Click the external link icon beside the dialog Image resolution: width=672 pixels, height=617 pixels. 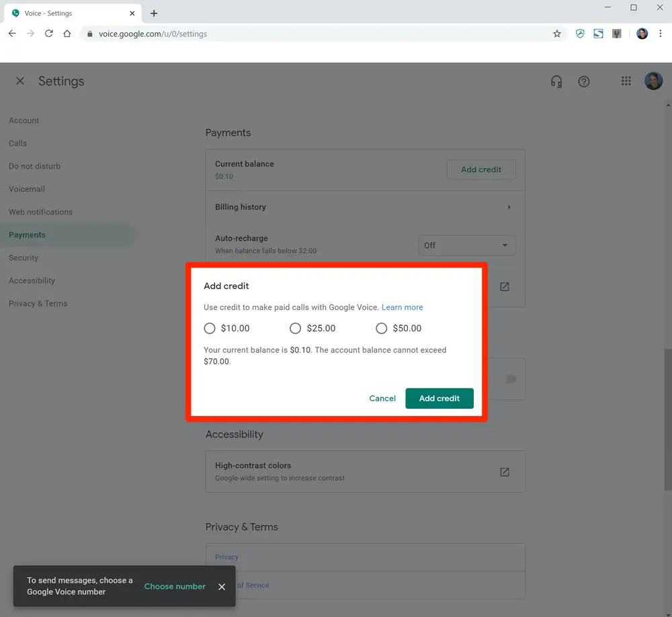[505, 286]
